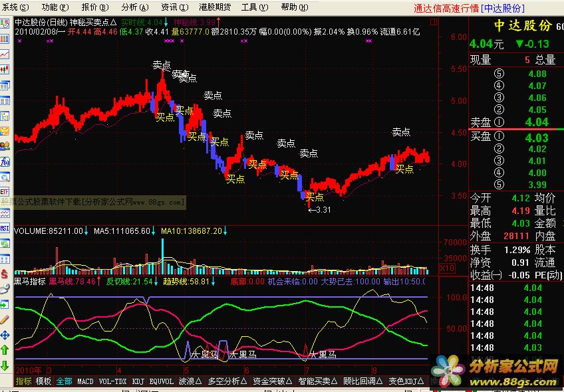Open the 功能(F) menu

pyautogui.click(x=55, y=7)
